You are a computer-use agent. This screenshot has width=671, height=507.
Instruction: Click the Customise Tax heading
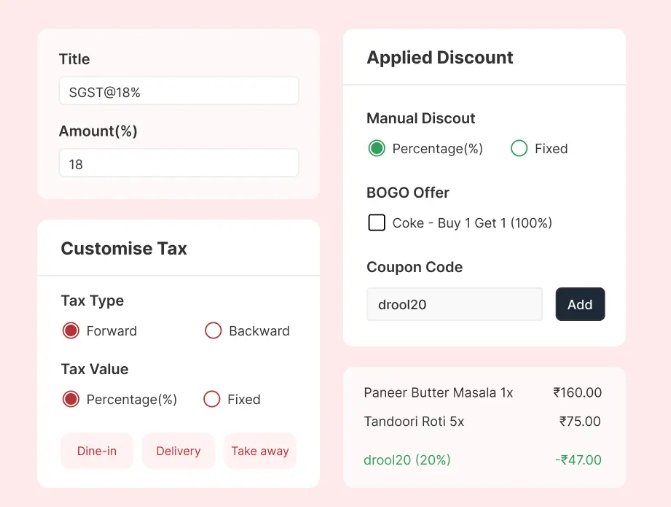coord(124,249)
